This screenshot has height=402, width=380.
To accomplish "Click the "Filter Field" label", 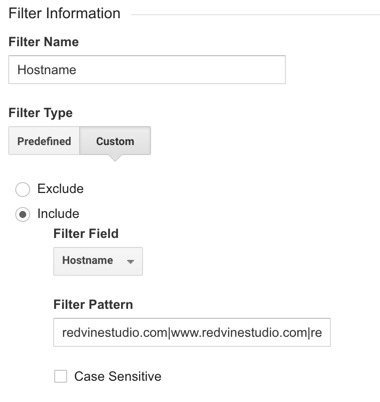I will (x=86, y=234).
